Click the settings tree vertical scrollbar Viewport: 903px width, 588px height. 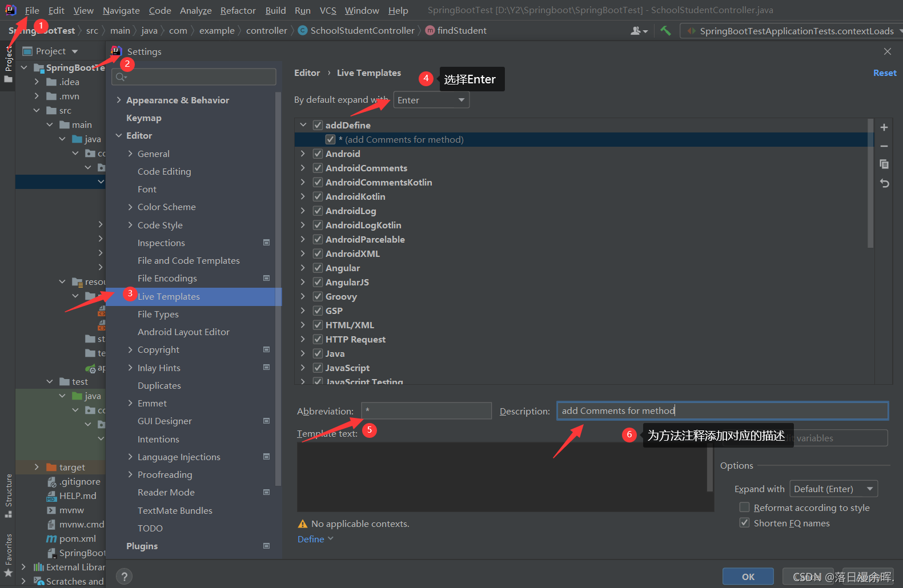pyautogui.click(x=278, y=288)
